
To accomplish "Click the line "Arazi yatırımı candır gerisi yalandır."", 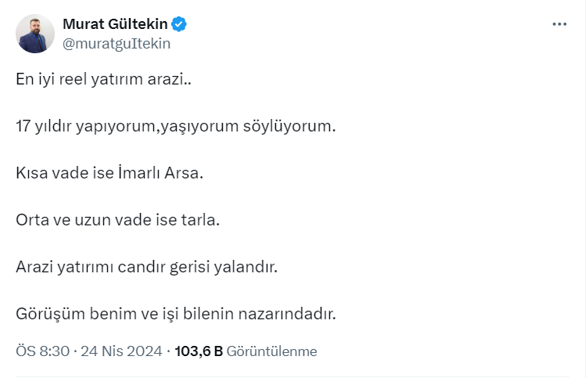I will tap(147, 268).
